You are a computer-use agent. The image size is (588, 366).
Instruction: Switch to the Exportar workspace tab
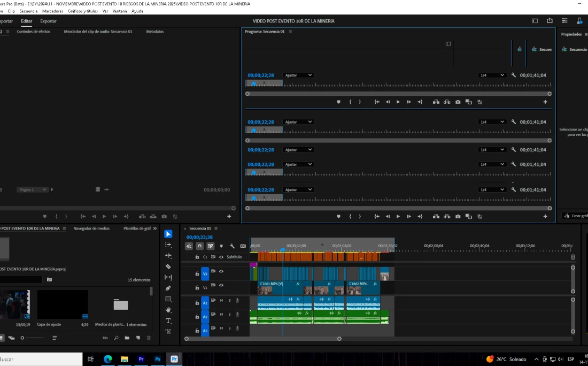[48, 21]
